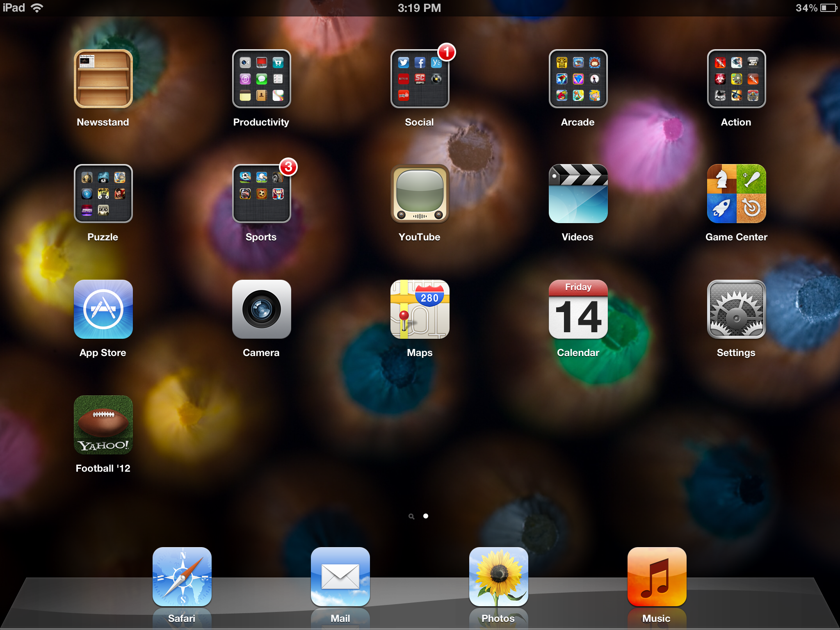Screen dimensions: 840x630
Task: Open the Puzzle games folder
Action: click(x=103, y=194)
